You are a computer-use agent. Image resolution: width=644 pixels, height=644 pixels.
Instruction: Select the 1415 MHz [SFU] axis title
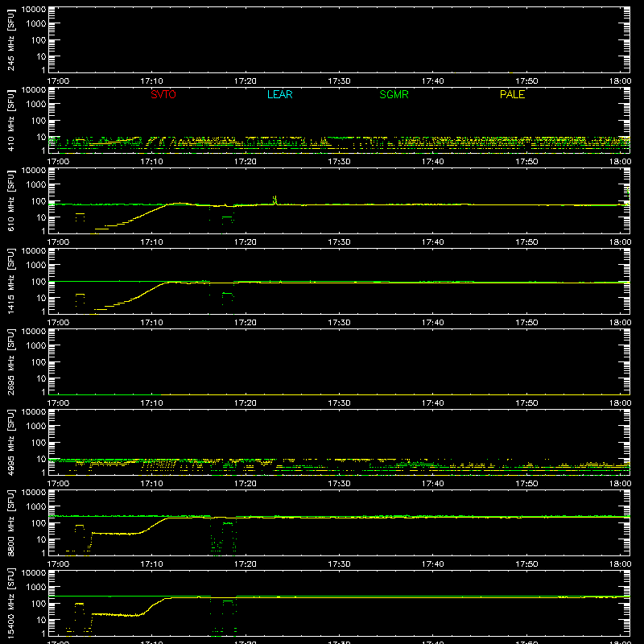[x=10, y=281]
